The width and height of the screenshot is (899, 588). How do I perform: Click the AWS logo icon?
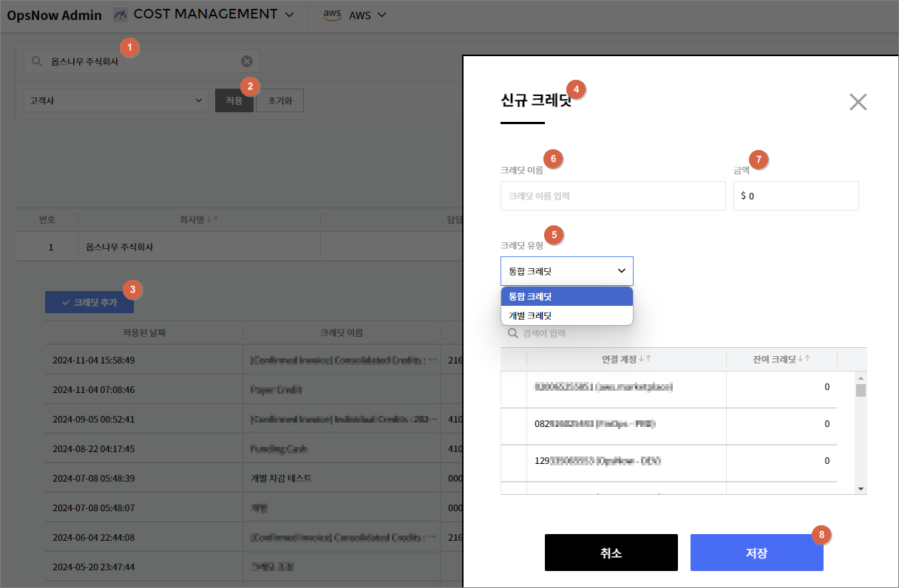click(331, 16)
